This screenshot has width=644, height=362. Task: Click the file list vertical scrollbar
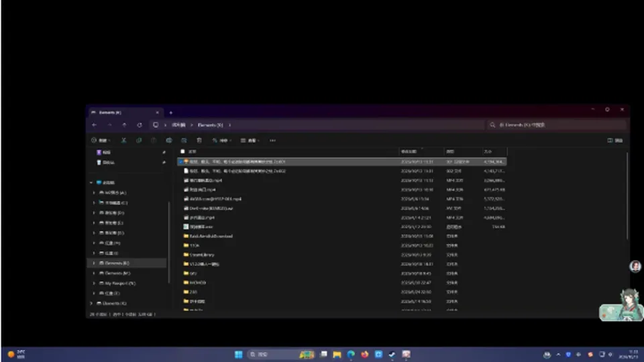coord(627,196)
